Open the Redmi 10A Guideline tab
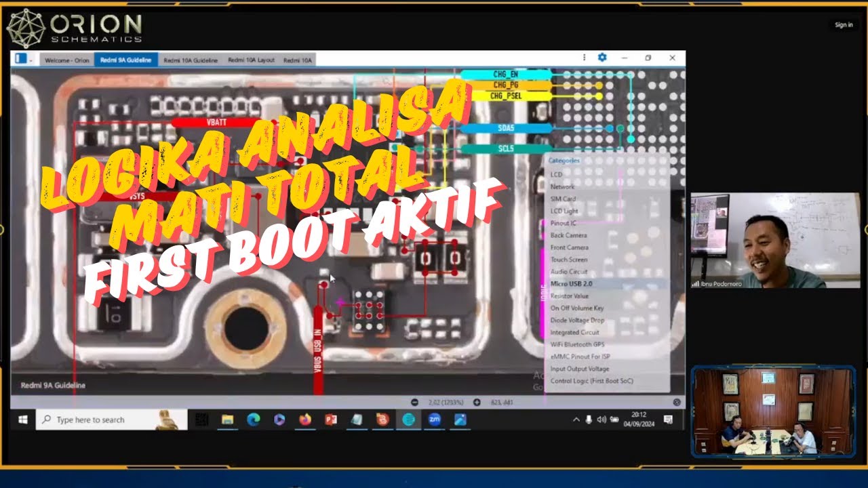 click(191, 60)
